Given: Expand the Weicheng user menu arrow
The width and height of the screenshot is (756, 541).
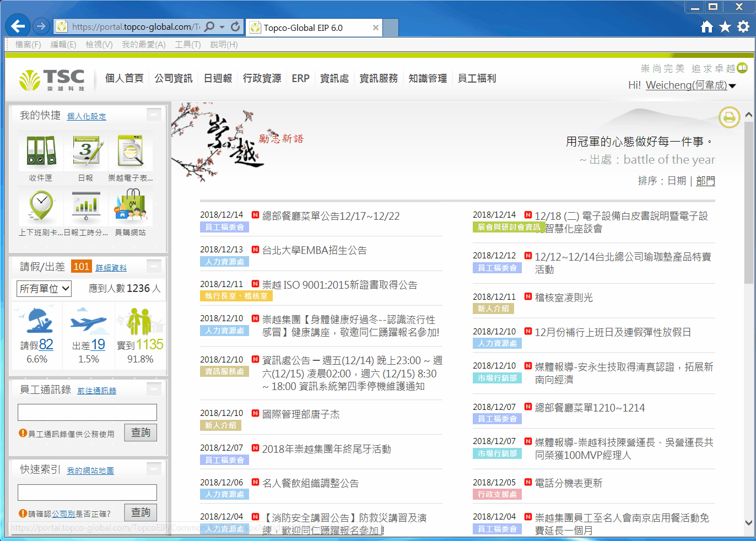Looking at the screenshot, I should coord(732,86).
